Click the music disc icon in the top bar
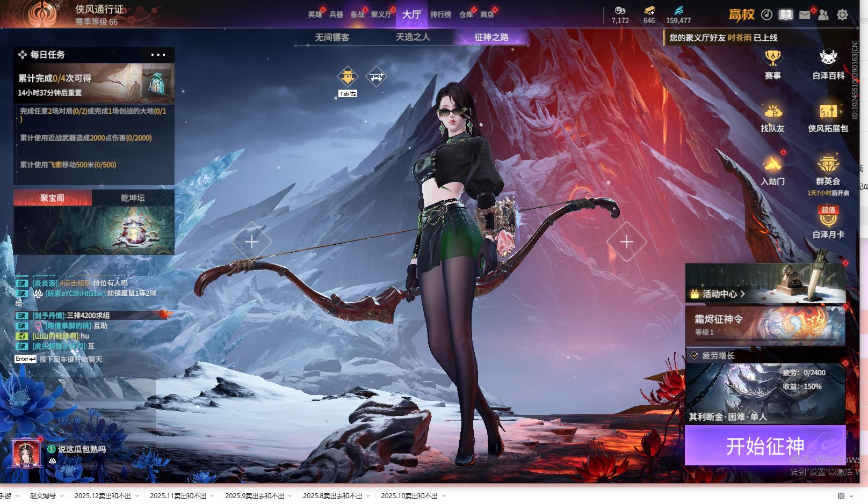868x504 pixels. [767, 15]
